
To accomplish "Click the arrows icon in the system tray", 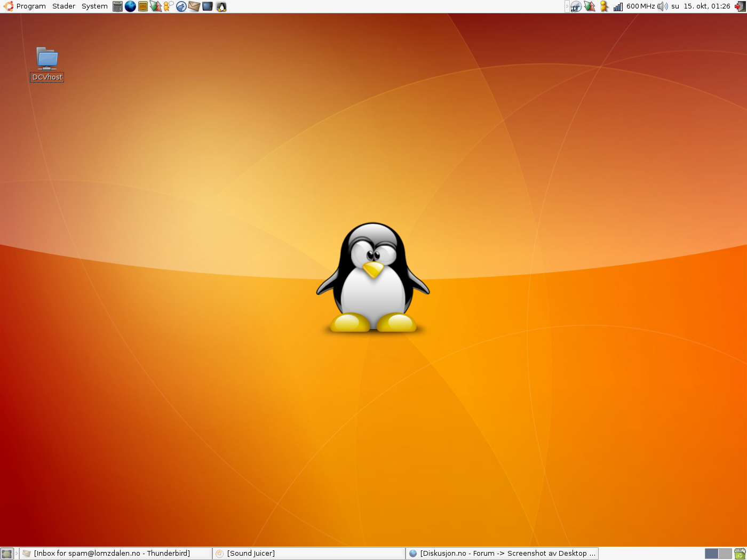I will 590,6.
